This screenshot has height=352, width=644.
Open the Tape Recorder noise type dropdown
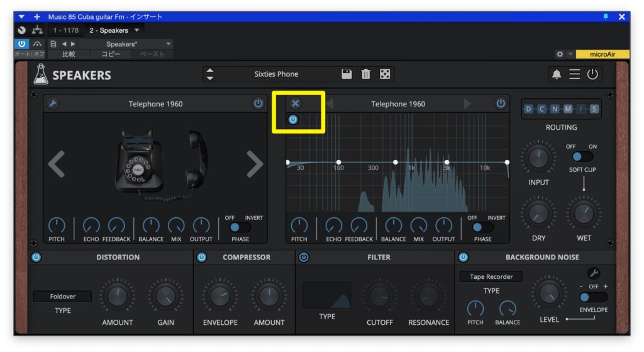click(x=491, y=276)
